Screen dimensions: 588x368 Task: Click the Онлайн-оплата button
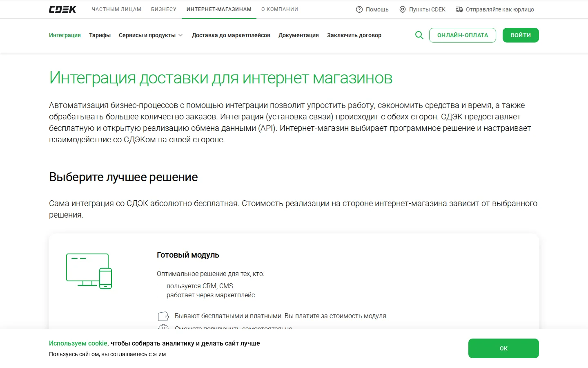(463, 35)
